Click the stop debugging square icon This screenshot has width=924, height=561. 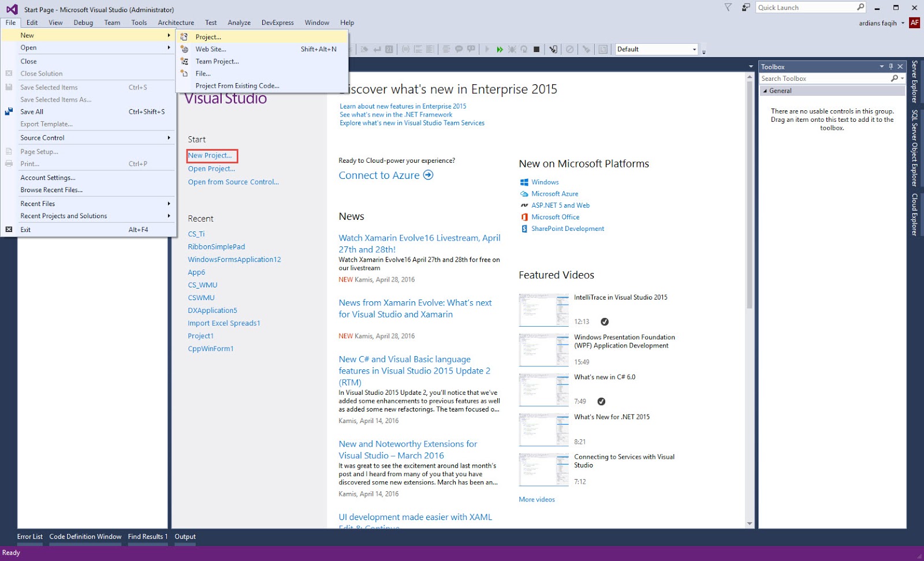[537, 49]
